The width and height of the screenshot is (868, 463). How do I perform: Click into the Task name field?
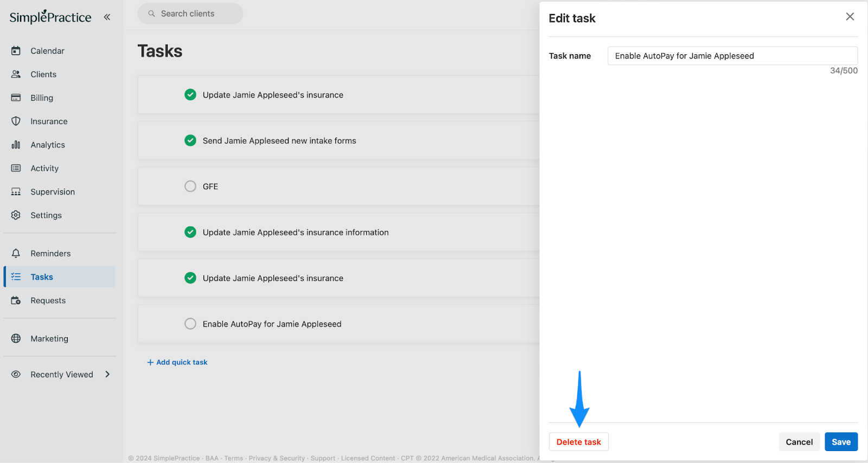732,56
